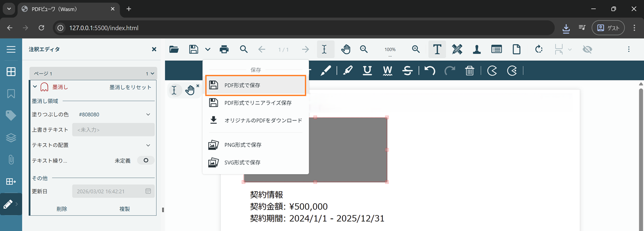Click the second pie-shaped annotation icon
The width and height of the screenshot is (644, 231).
(x=512, y=71)
